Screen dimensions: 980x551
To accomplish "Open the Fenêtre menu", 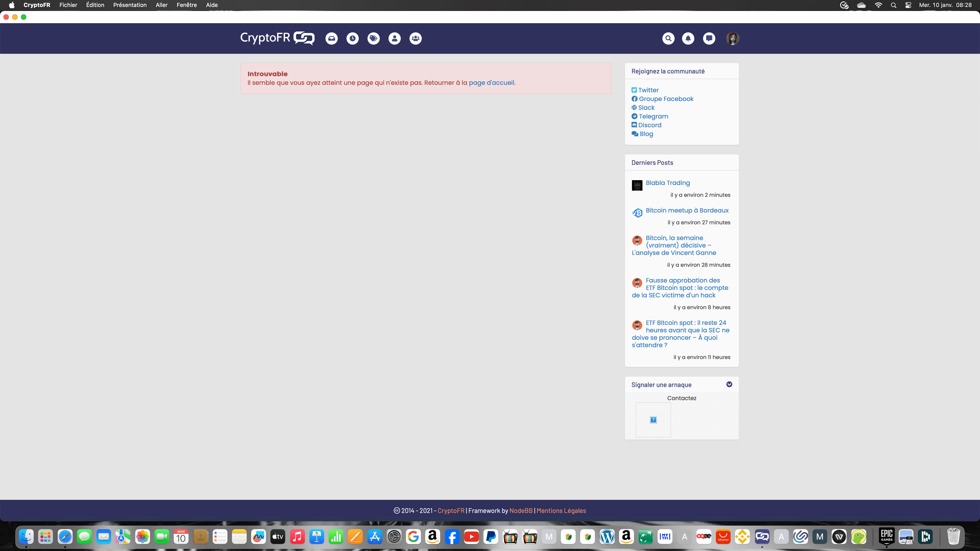I will pyautogui.click(x=186, y=5).
